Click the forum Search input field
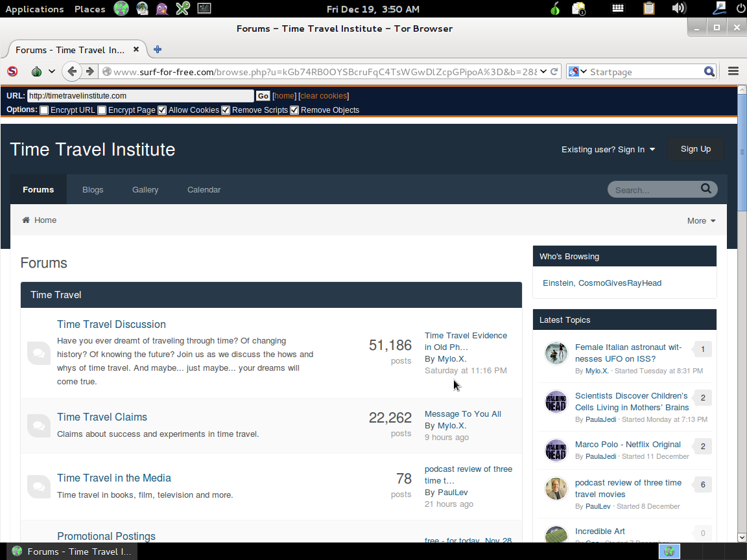Screen dimensions: 747x560 pos(655,189)
